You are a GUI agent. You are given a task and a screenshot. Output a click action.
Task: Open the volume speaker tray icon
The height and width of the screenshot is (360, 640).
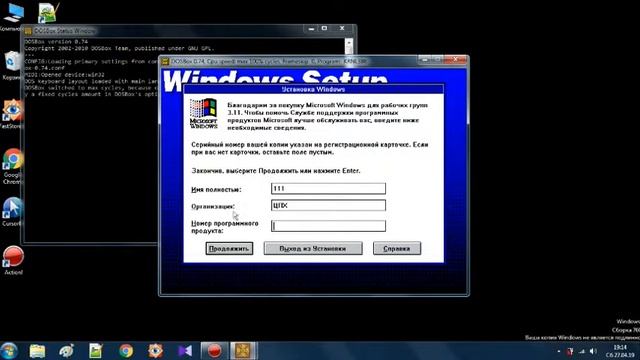(593, 351)
